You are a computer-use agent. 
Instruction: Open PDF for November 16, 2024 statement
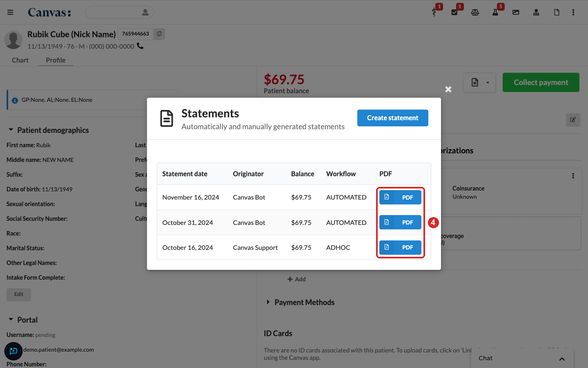click(x=400, y=197)
